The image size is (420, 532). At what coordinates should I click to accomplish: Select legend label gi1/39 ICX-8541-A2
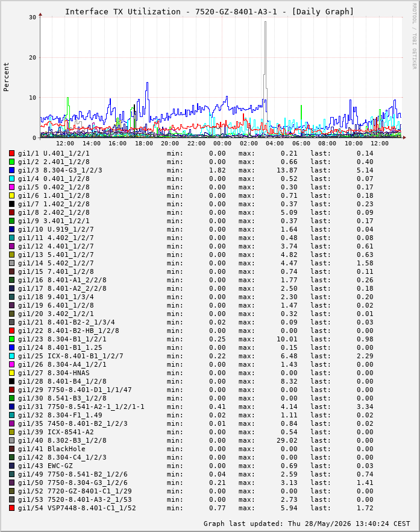coord(56,432)
